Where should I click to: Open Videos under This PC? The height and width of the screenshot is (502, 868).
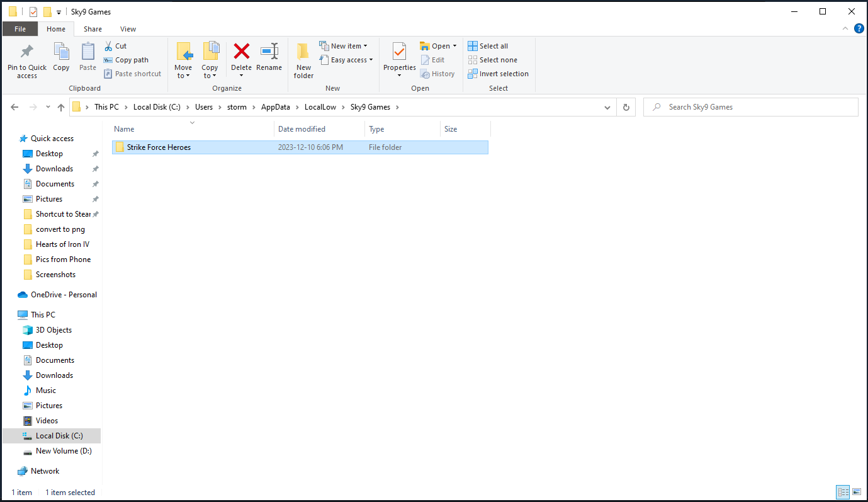(47, 421)
